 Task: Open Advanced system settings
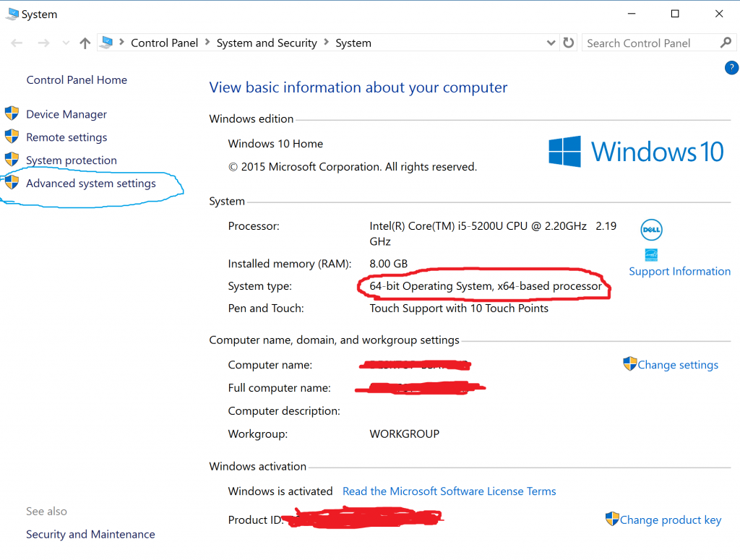(90, 184)
